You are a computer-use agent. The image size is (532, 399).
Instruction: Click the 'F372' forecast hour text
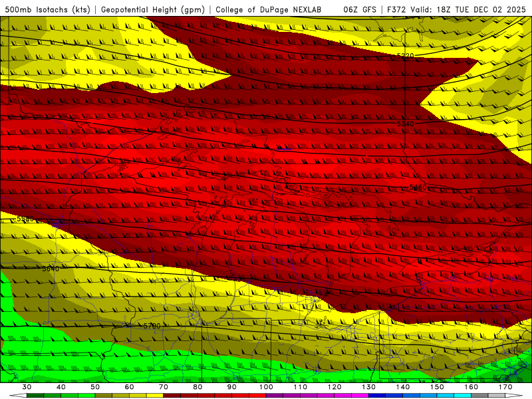pos(396,10)
